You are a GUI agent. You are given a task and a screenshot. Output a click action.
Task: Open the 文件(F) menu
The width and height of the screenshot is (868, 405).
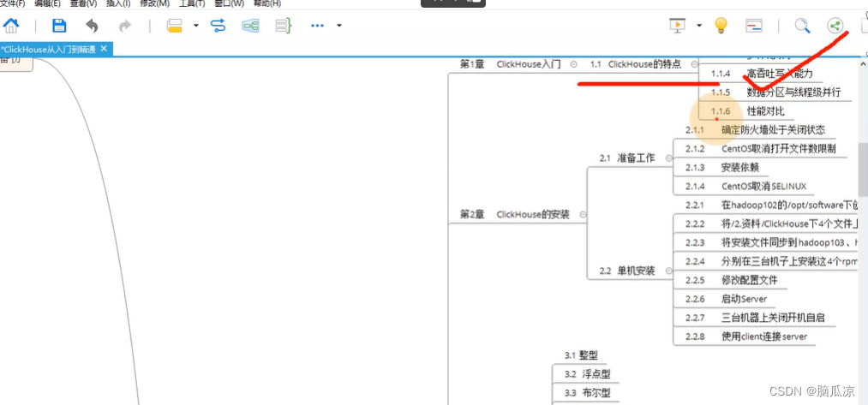(13, 3)
